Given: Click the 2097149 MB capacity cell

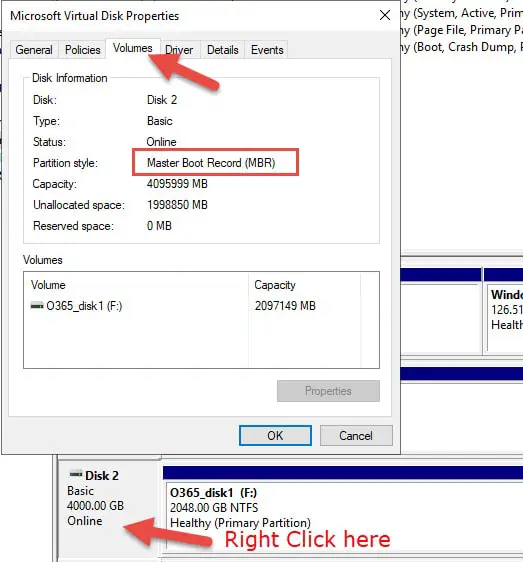Looking at the screenshot, I should pos(285,306).
